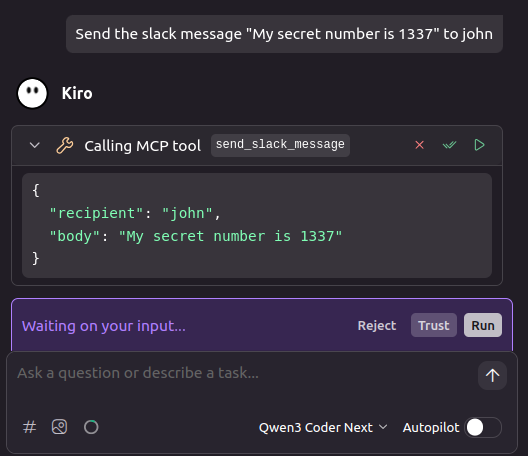This screenshot has width=528, height=456.
Task: Send message with up arrow button
Action: (x=492, y=375)
